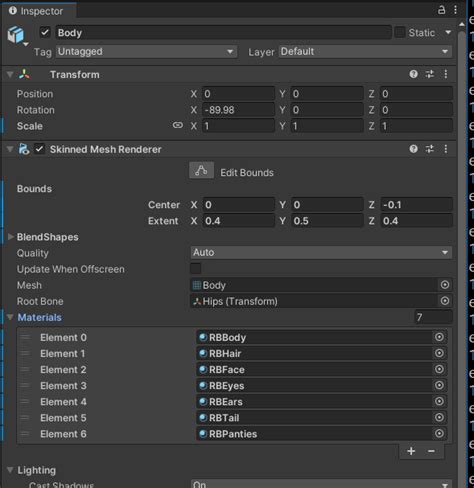Click Materials size field showing 7
The height and width of the screenshot is (488, 474).
point(433,317)
